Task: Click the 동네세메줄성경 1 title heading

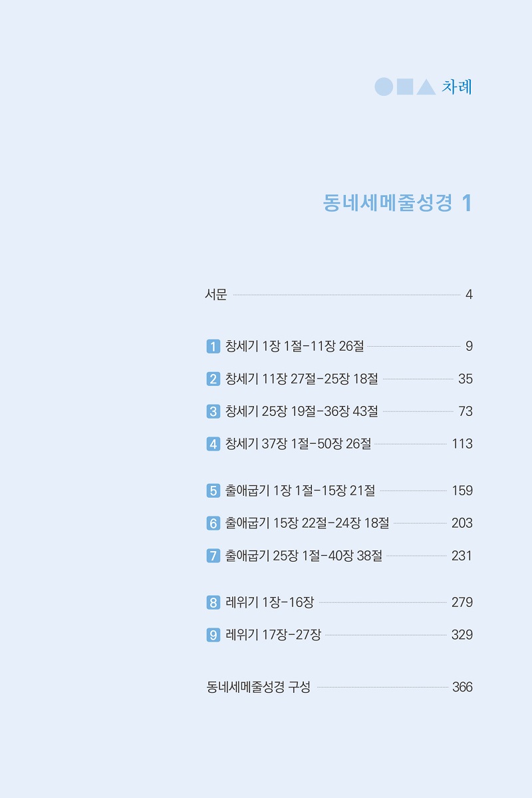Action: coord(398,203)
